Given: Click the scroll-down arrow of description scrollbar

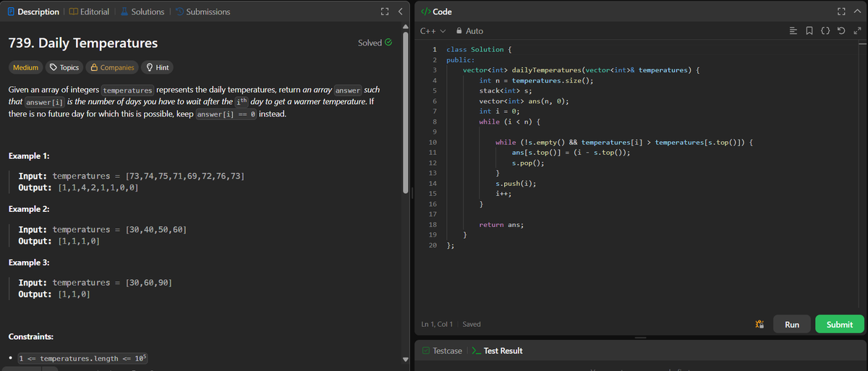Looking at the screenshot, I should (407, 359).
